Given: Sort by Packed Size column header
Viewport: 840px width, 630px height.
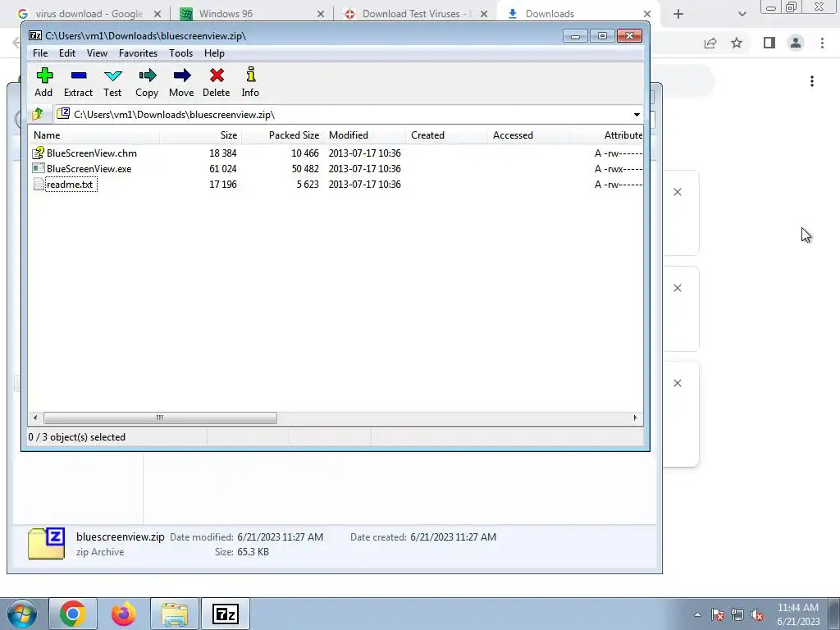Looking at the screenshot, I should 282,135.
